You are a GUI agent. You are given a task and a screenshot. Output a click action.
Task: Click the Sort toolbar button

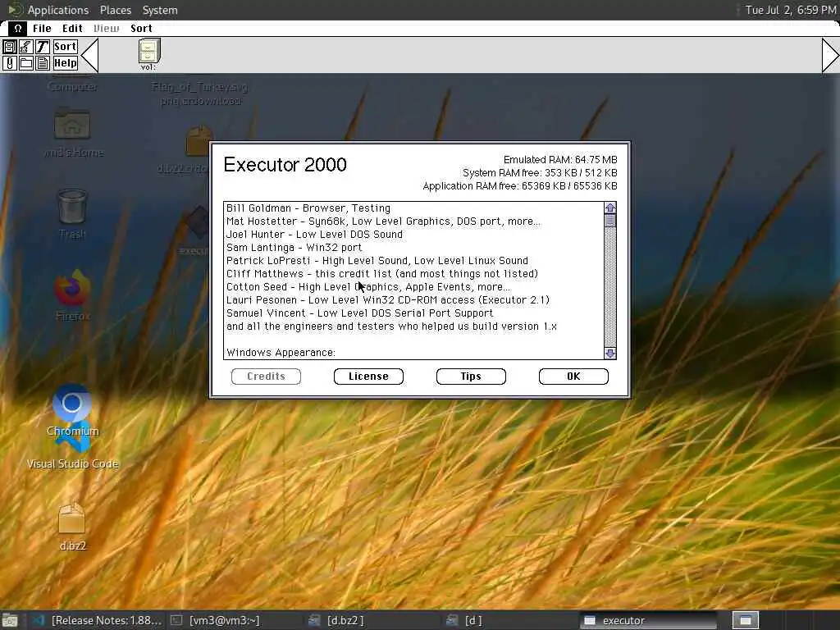click(x=66, y=47)
